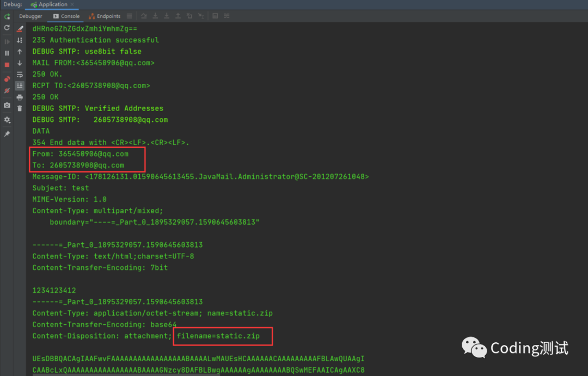
Task: Jump down the stack trace arrow
Action: 20,63
